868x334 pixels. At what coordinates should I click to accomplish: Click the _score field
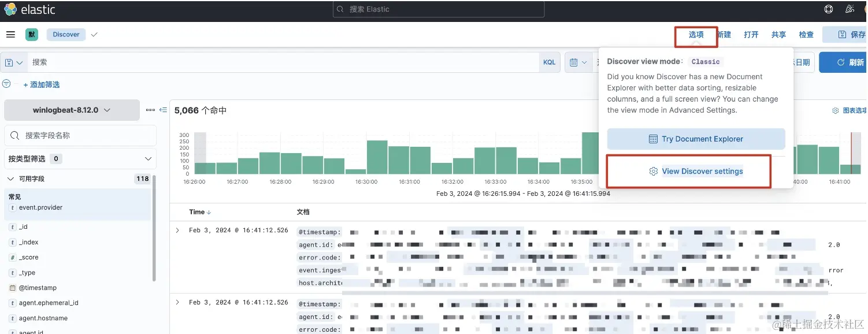29,258
